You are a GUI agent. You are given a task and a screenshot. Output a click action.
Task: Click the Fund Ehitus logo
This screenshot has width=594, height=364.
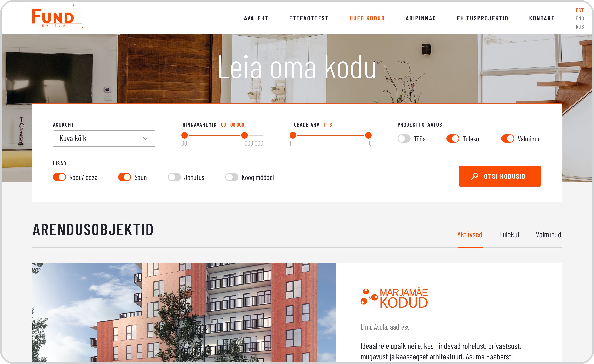[x=58, y=18]
